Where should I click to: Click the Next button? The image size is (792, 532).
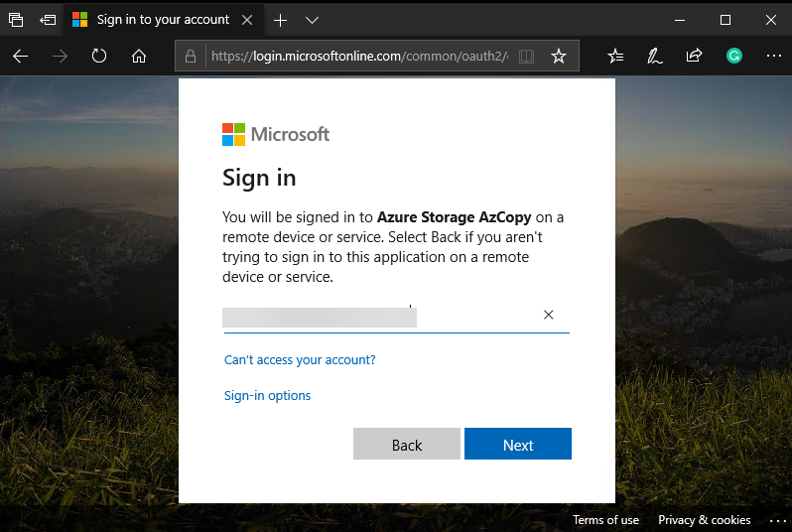coord(518,444)
